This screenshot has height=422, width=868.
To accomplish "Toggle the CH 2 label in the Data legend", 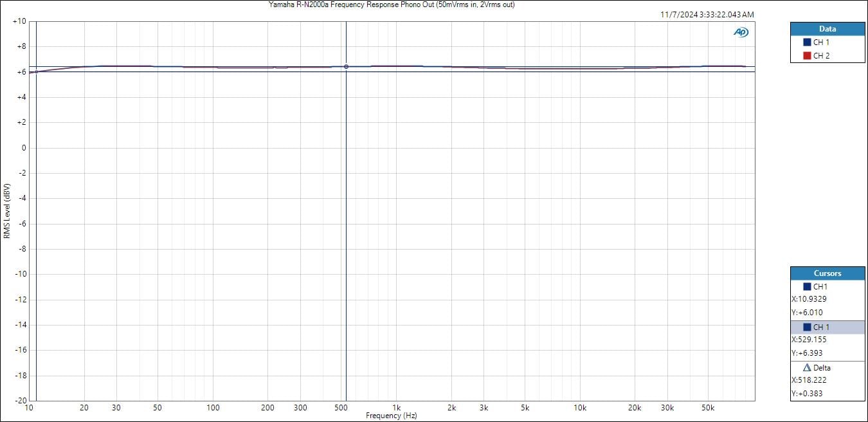I will click(821, 56).
